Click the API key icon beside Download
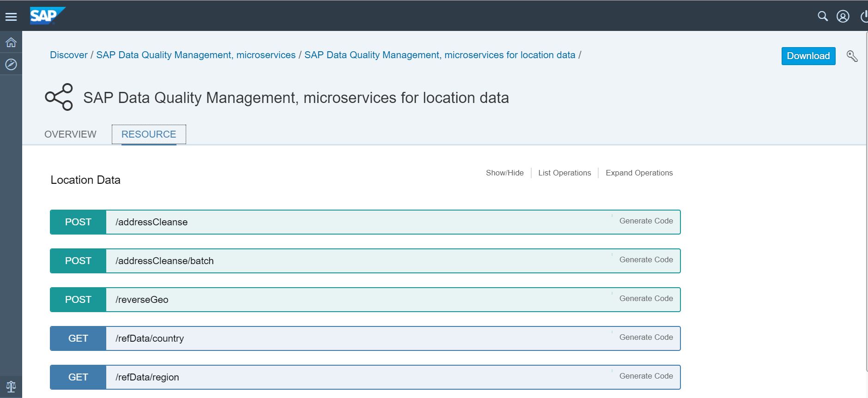The width and height of the screenshot is (868, 398). (852, 56)
